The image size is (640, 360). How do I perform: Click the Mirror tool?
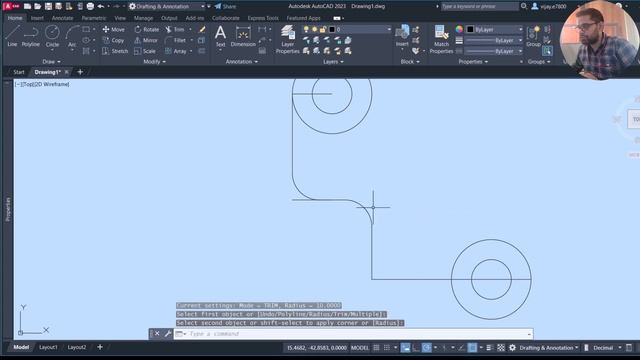click(x=146, y=40)
